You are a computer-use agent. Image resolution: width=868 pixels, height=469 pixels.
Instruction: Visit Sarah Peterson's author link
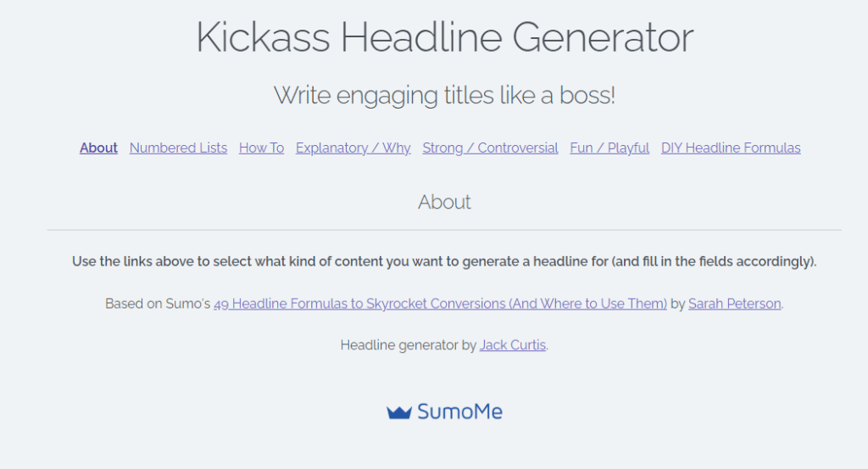[x=734, y=303]
